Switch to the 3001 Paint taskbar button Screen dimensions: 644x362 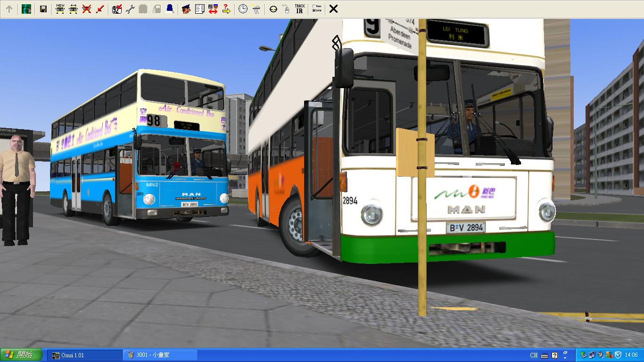(160, 355)
